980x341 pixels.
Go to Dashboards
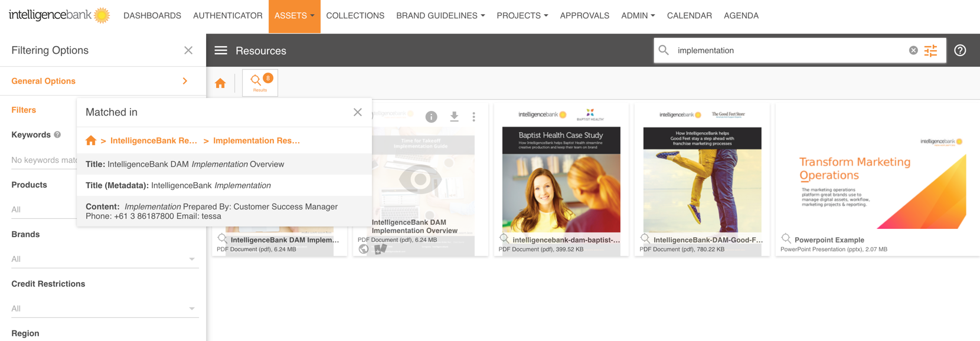tap(152, 16)
